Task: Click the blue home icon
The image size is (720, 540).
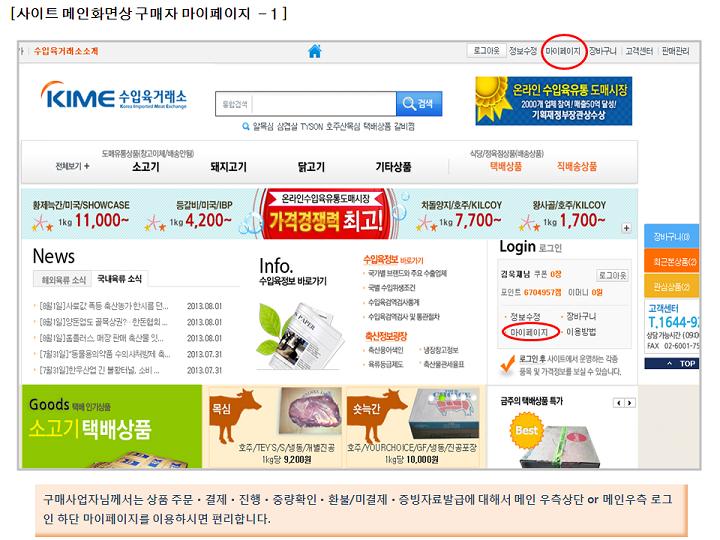Action: click(315, 51)
